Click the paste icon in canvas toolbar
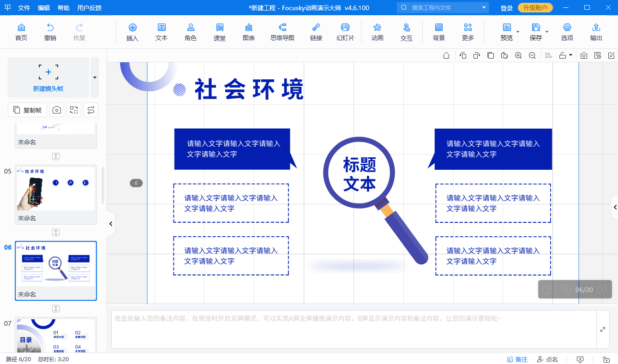This screenshot has width=618, height=364. point(504,55)
